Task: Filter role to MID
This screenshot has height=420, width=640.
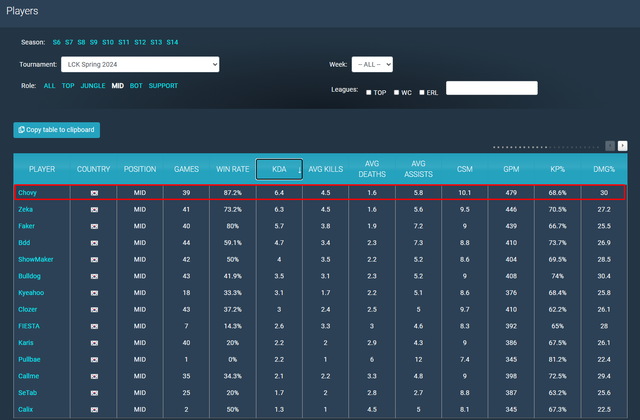Action: click(x=118, y=86)
